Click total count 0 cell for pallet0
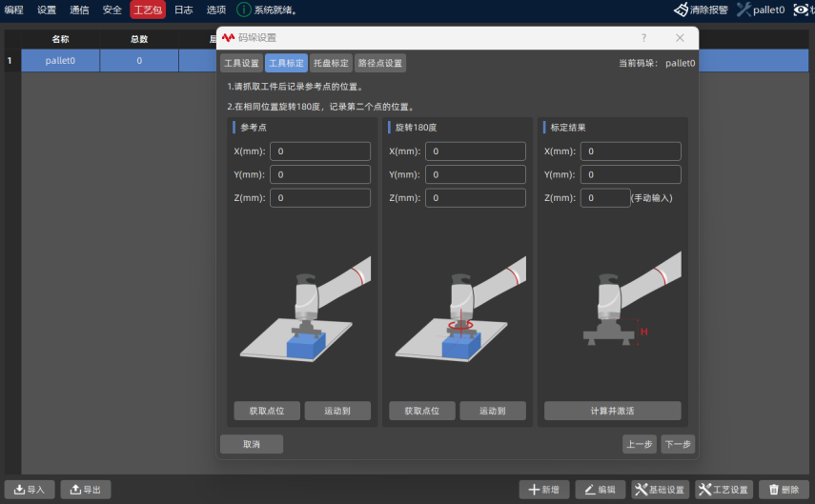Image resolution: width=815 pixels, height=504 pixels. (139, 61)
